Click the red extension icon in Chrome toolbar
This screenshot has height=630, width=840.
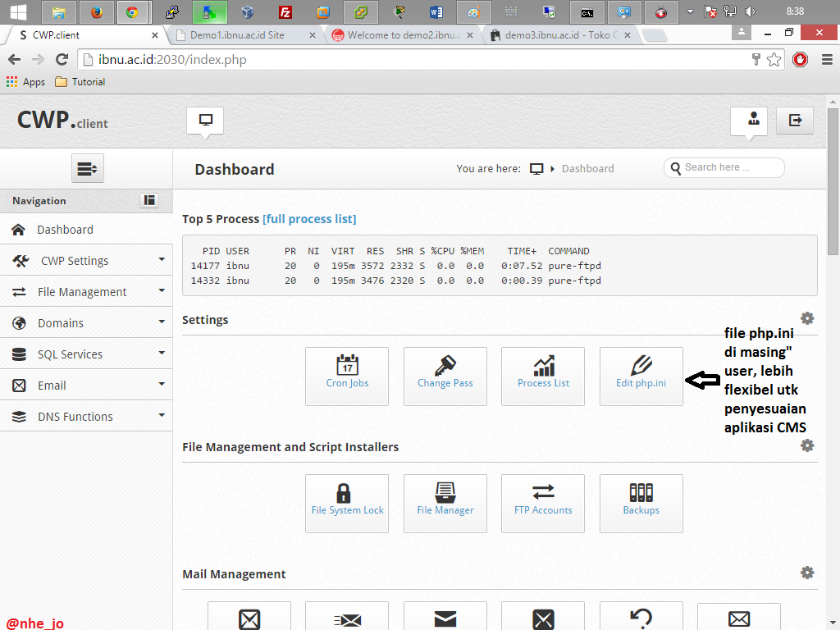pyautogui.click(x=800, y=59)
